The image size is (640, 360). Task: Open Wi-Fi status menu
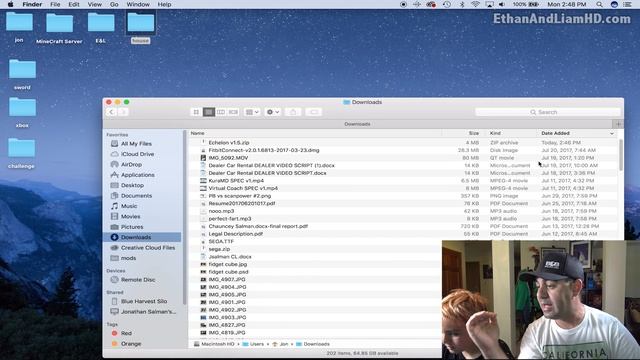click(475, 4)
